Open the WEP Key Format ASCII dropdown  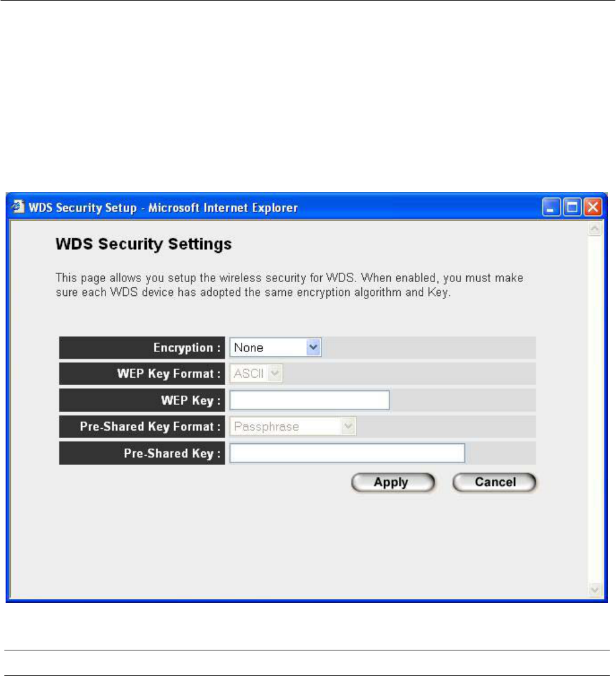(x=256, y=373)
